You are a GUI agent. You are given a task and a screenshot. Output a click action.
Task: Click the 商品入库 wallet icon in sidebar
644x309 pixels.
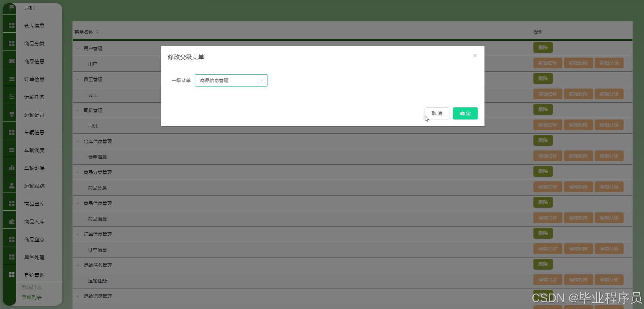pos(12,221)
